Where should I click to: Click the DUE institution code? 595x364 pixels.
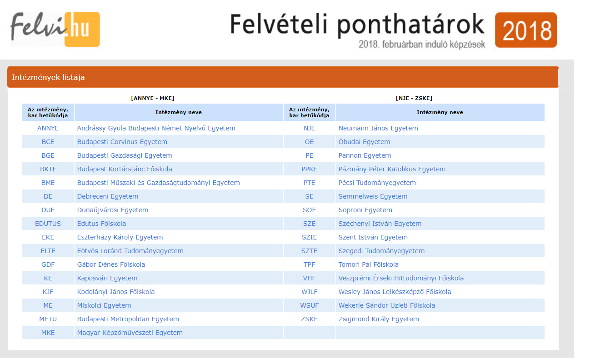click(48, 210)
